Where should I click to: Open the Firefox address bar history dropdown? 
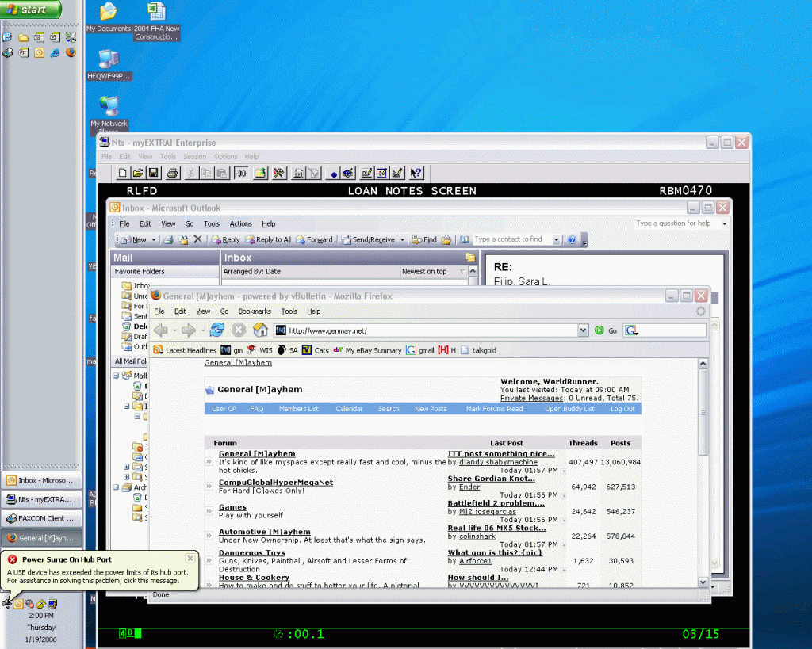click(583, 330)
